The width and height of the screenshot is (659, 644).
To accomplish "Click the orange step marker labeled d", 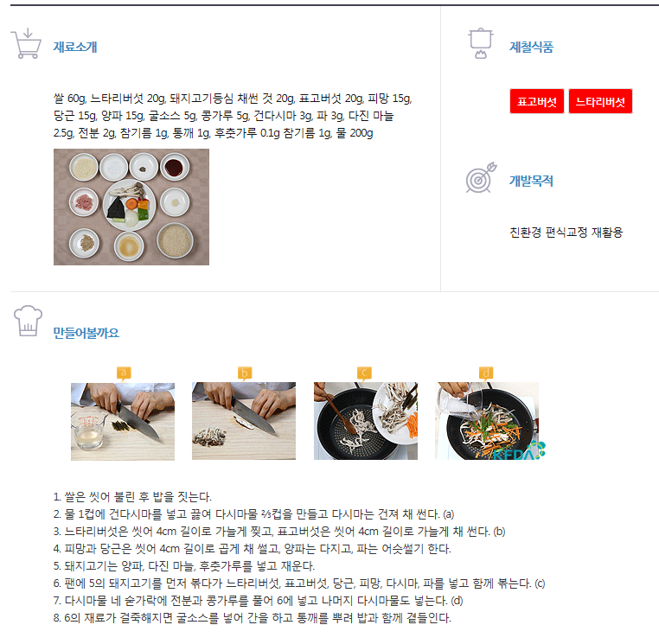I will point(486,373).
